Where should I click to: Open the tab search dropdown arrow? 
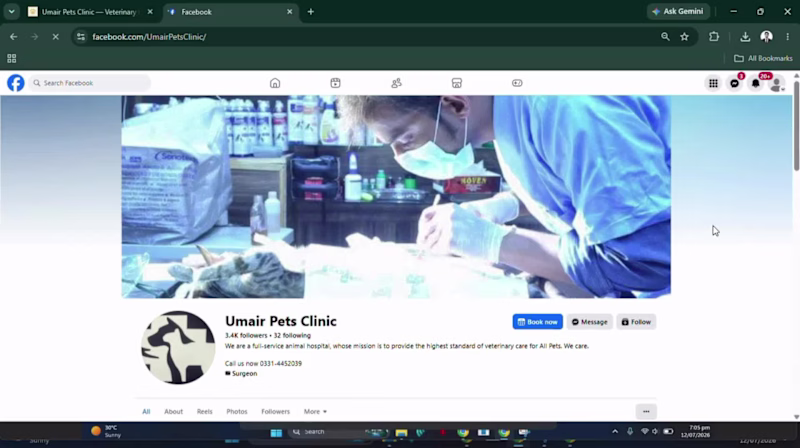pyautogui.click(x=11, y=12)
